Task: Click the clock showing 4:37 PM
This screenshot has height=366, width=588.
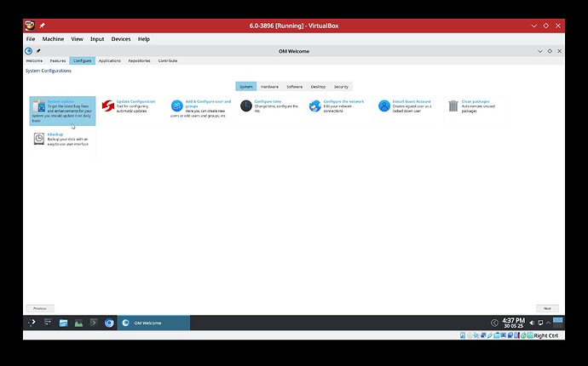Action: (x=513, y=323)
